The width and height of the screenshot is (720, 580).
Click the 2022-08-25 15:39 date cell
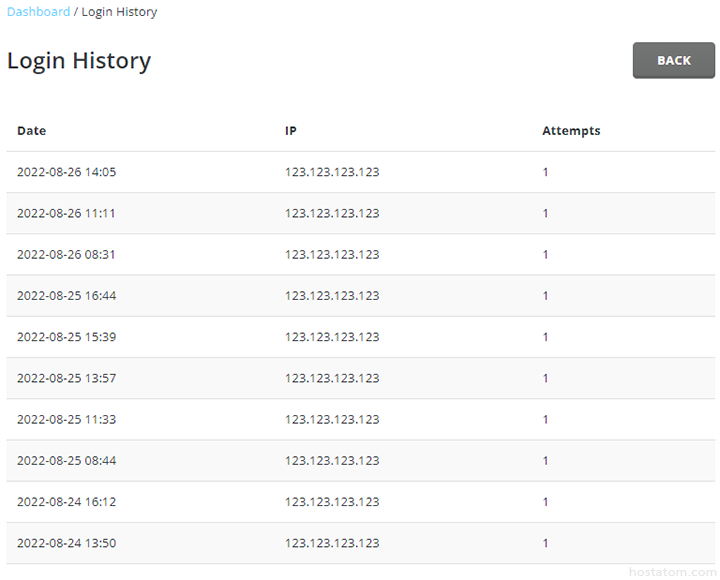coord(67,337)
